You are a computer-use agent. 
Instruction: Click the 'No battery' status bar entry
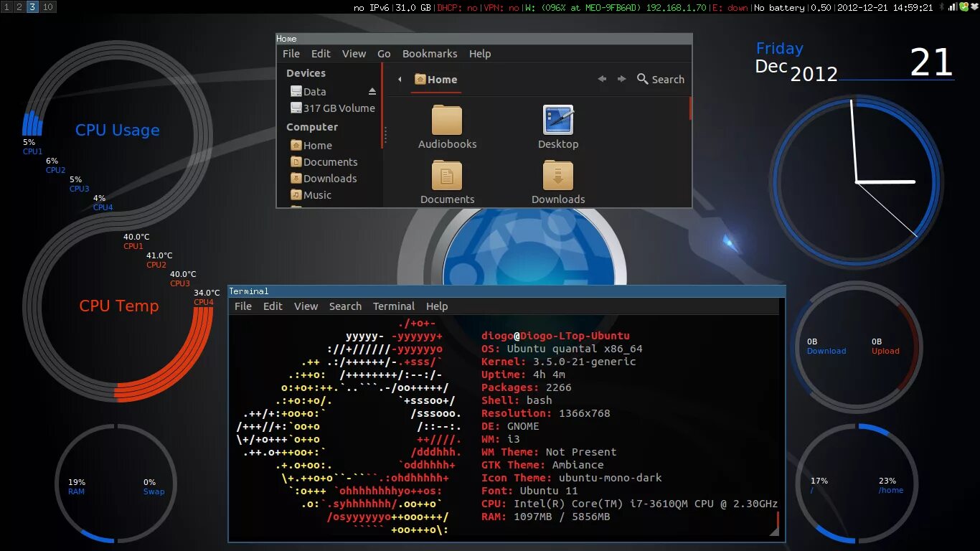pos(781,8)
